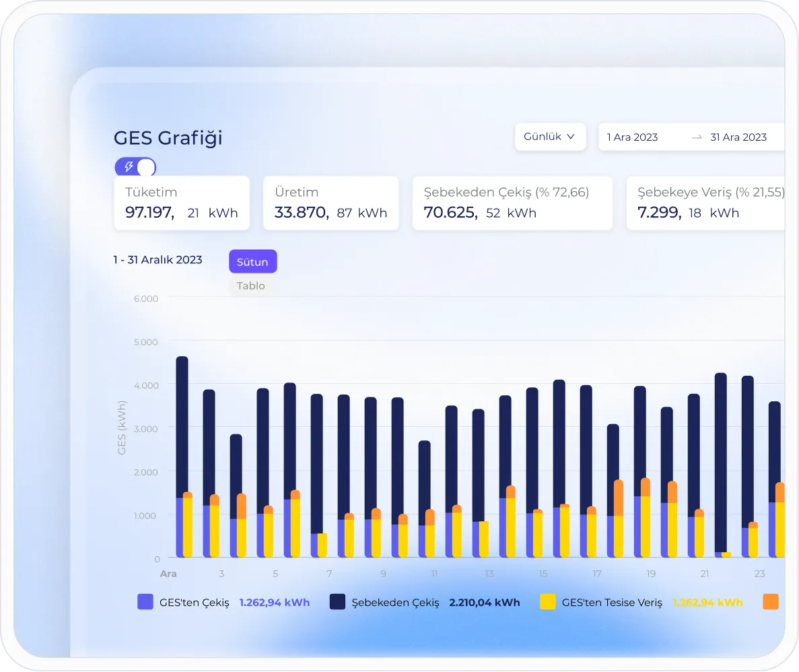
Task: Select the start date 1 Ara 2023
Action: (x=632, y=137)
